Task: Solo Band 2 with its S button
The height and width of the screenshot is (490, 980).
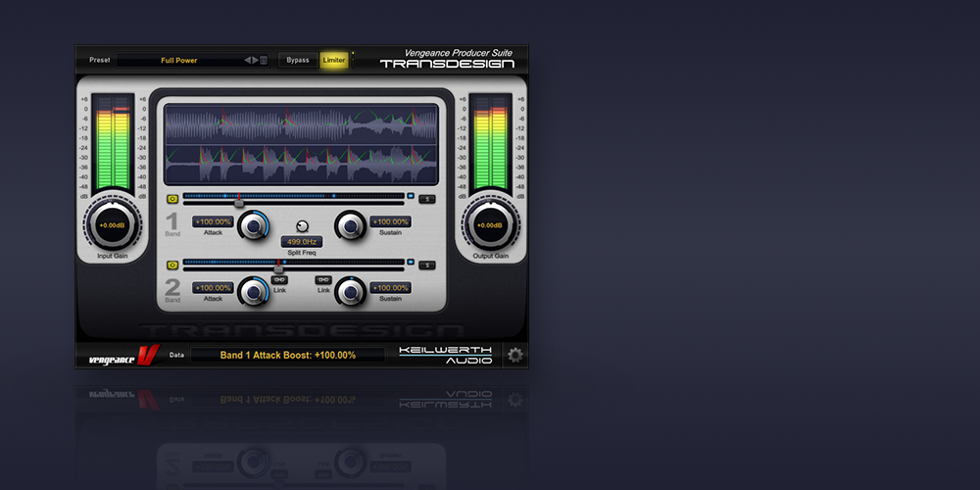Action: click(427, 266)
